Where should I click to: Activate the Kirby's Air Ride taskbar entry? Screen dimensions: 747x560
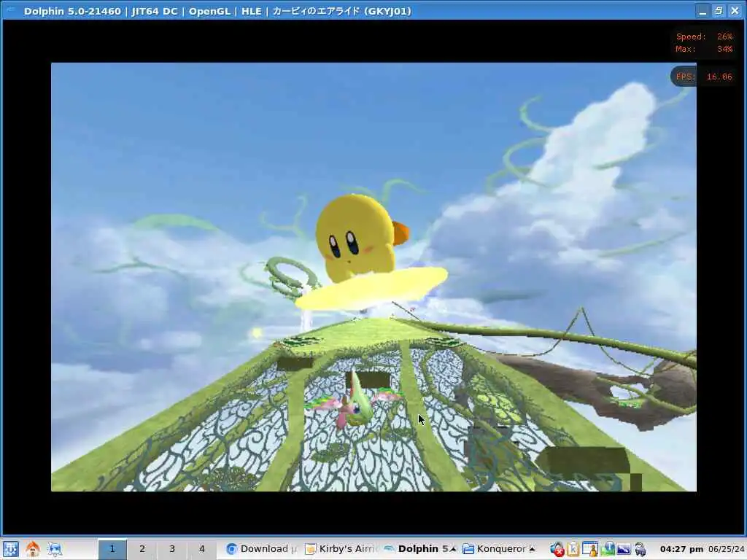pos(341,549)
